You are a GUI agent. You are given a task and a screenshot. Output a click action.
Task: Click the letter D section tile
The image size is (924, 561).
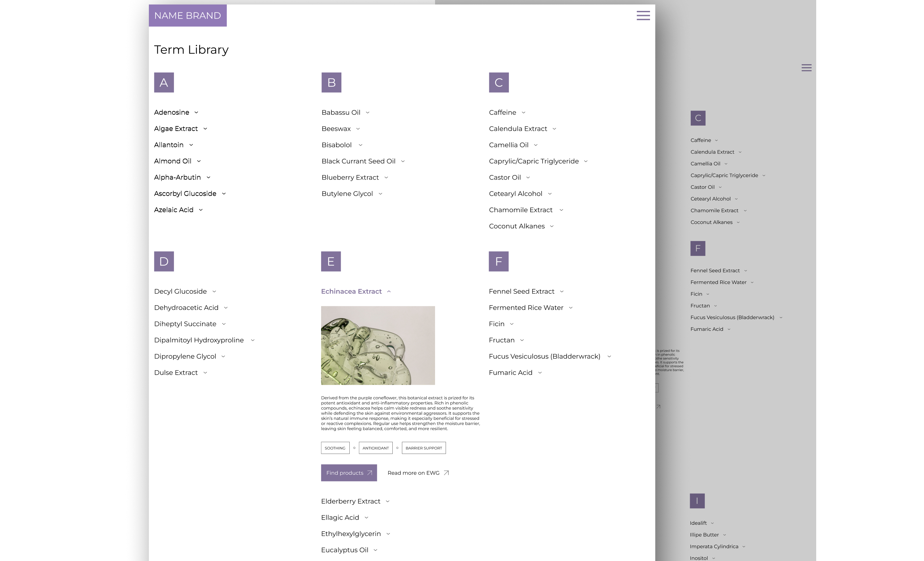click(x=164, y=261)
